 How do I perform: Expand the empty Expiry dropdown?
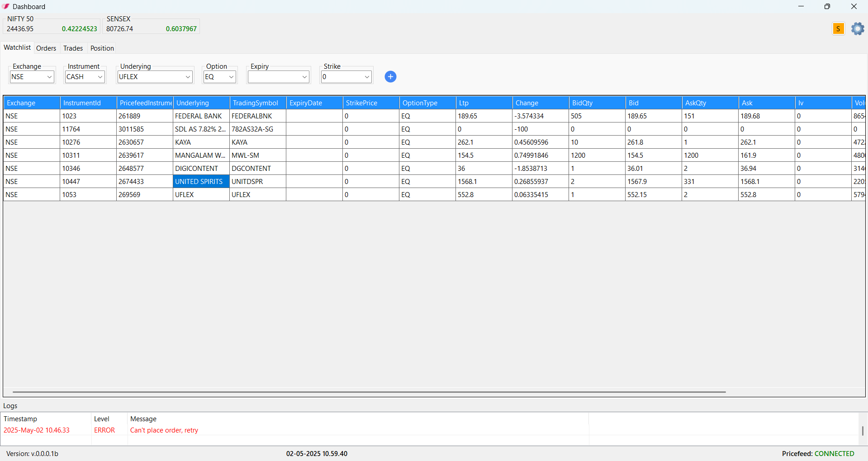point(279,77)
